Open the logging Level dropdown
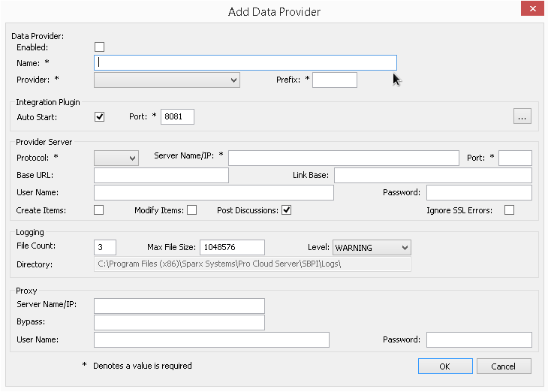This screenshot has height=392, width=548. [372, 248]
